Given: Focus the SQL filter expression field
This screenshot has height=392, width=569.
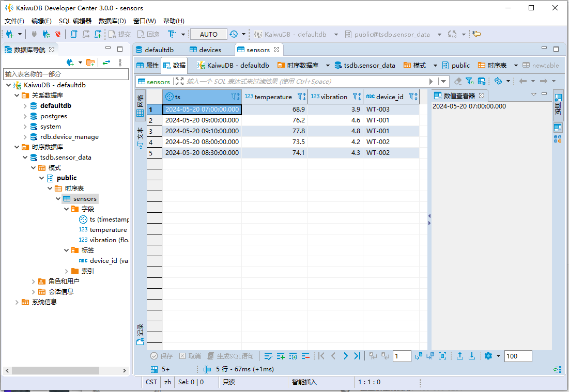Looking at the screenshot, I should (x=305, y=82).
